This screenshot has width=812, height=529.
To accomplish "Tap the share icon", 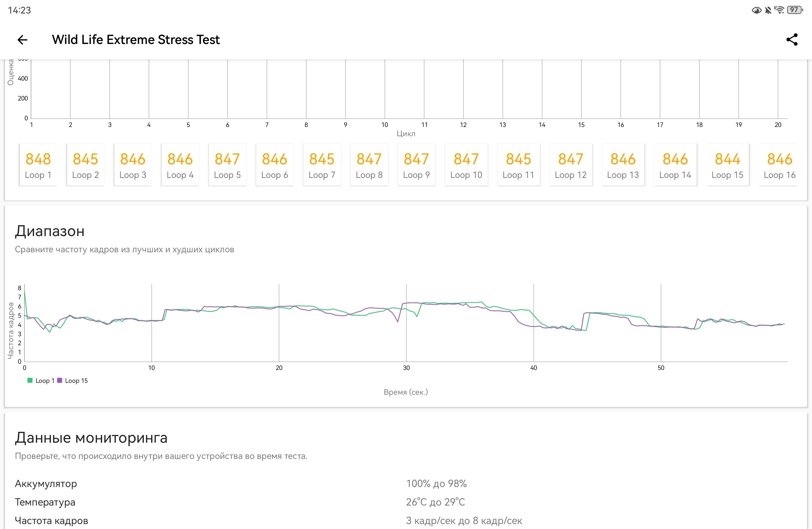I will tap(792, 40).
